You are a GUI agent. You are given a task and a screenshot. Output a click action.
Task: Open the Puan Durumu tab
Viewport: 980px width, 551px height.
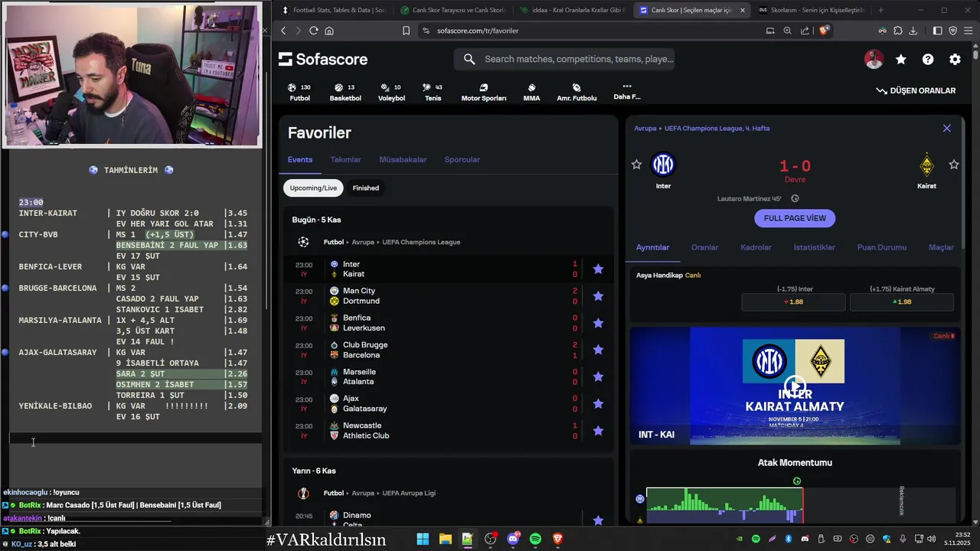[882, 247]
